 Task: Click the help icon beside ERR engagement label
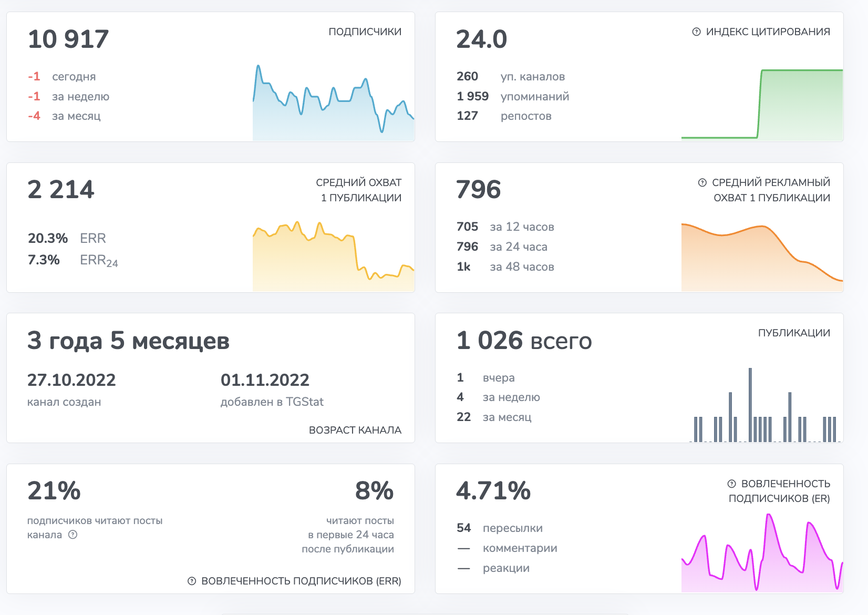pyautogui.click(x=193, y=581)
